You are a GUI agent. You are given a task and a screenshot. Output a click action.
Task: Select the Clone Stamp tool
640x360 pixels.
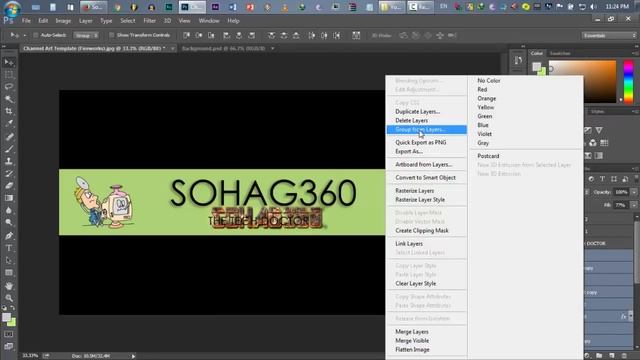click(9, 161)
